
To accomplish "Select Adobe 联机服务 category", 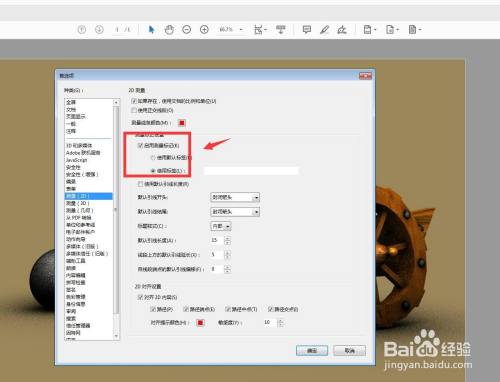I will [83, 153].
